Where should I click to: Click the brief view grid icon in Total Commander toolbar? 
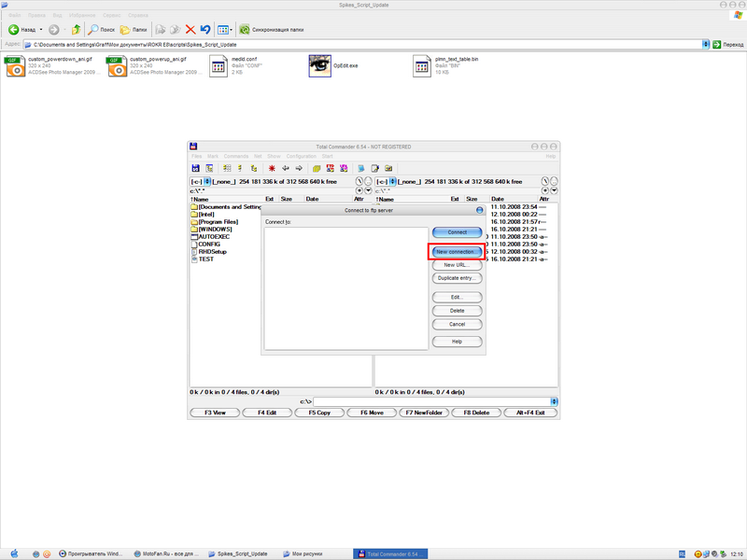tap(227, 168)
